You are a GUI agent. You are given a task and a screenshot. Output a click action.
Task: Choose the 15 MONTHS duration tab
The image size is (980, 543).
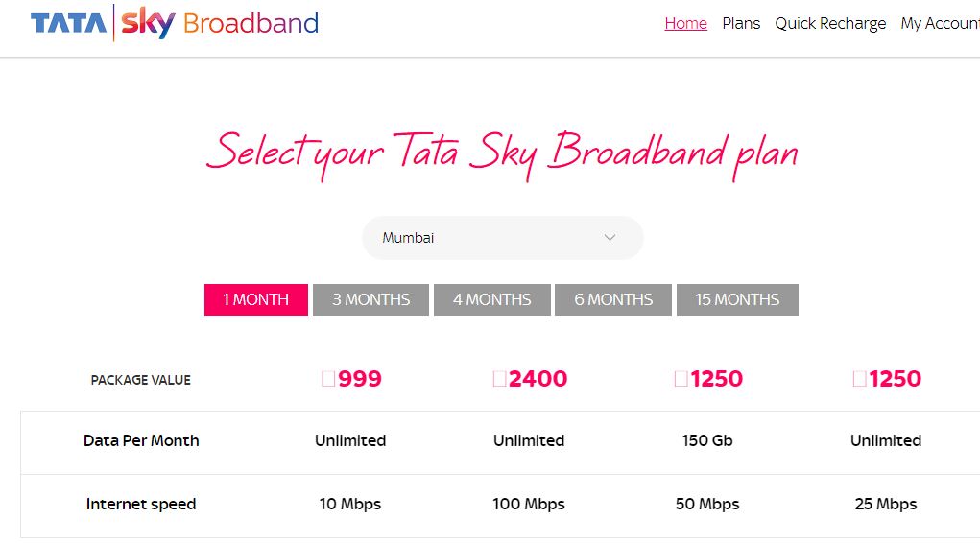[x=737, y=299]
